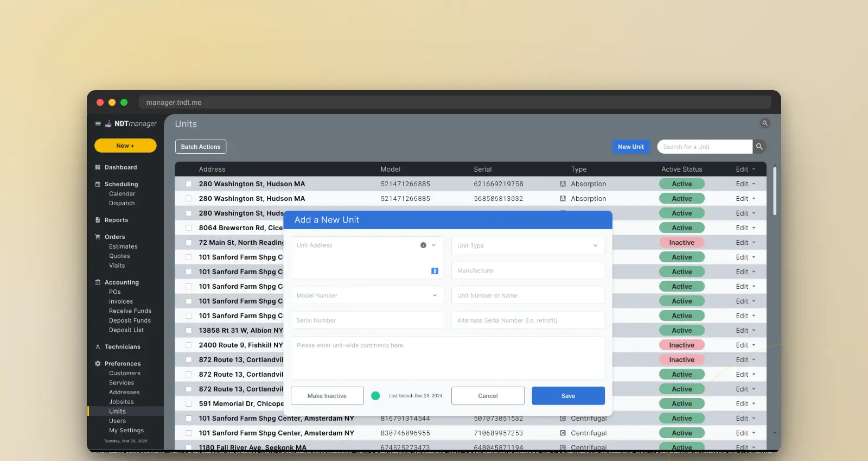The width and height of the screenshot is (868, 461).
Task: Open Deposit List in sidebar
Action: pos(126,330)
